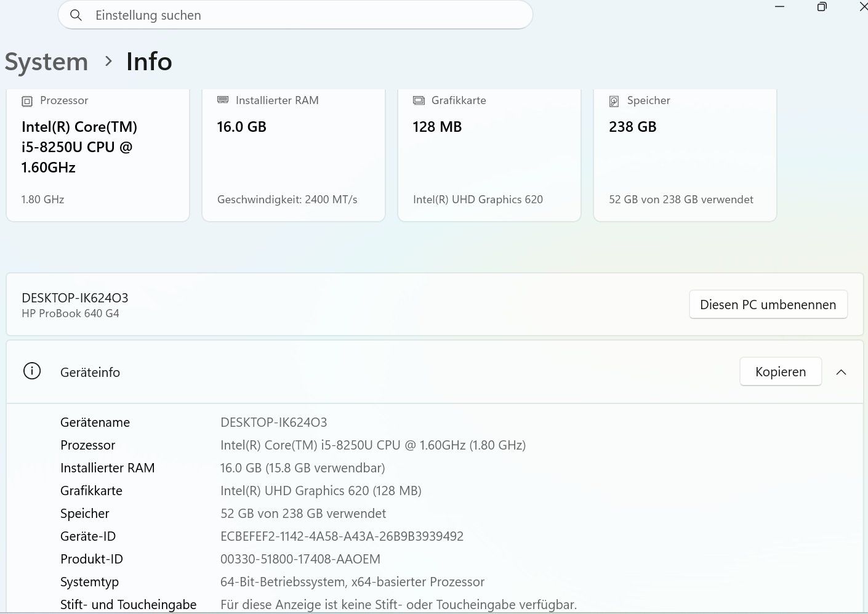868x614 pixels.
Task: Minimize the Settings window
Action: click(779, 7)
